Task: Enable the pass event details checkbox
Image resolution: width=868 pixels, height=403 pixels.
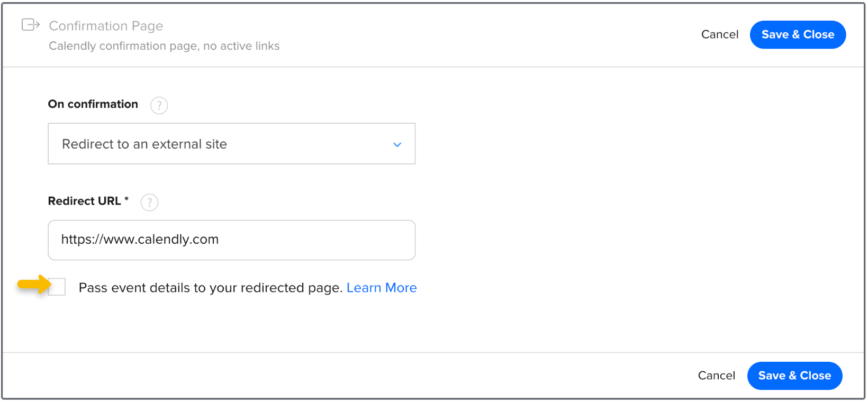Action: pos(57,287)
